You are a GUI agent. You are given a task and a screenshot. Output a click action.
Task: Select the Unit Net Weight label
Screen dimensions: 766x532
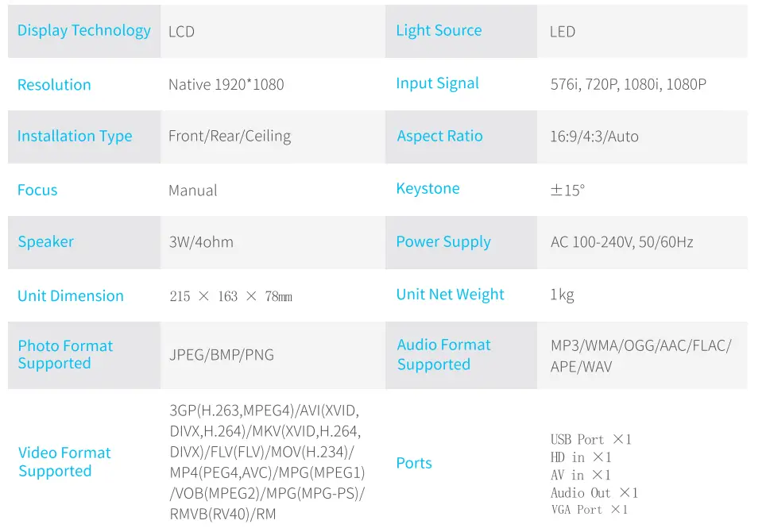tap(450, 295)
